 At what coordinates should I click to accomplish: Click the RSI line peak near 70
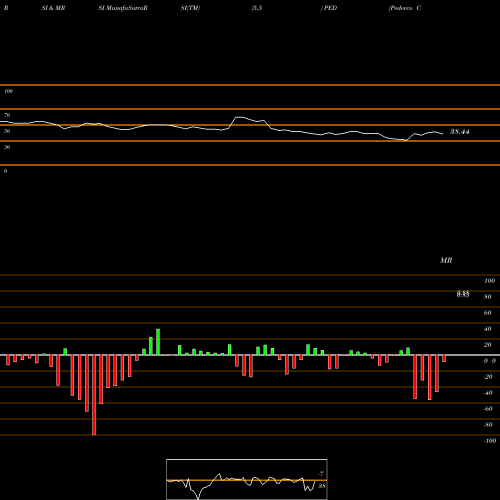[x=239, y=117]
